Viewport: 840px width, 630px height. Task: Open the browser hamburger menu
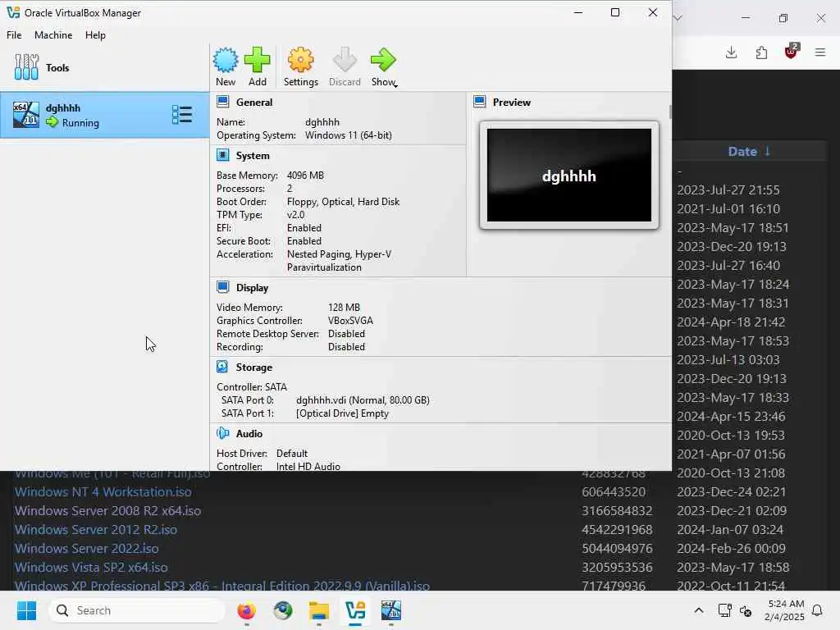click(x=820, y=52)
